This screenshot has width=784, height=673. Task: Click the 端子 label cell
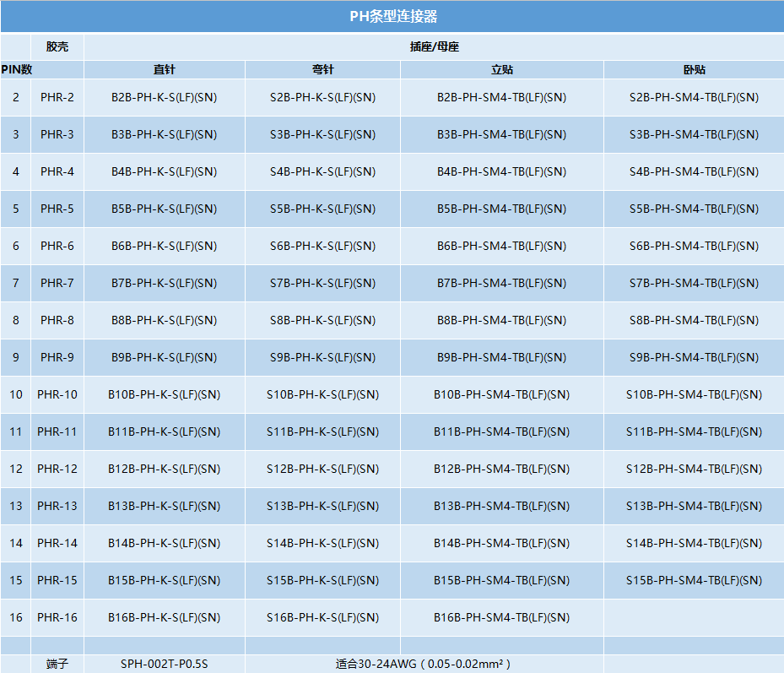(57, 664)
